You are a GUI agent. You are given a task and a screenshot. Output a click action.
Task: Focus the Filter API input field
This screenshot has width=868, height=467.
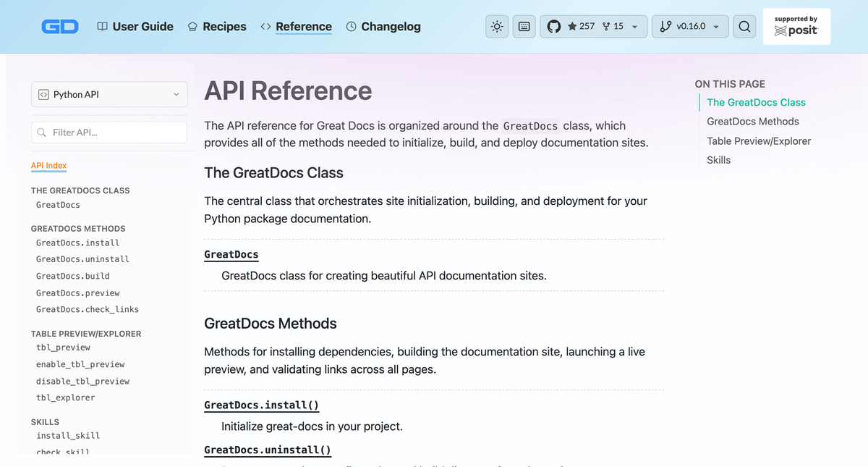click(109, 132)
